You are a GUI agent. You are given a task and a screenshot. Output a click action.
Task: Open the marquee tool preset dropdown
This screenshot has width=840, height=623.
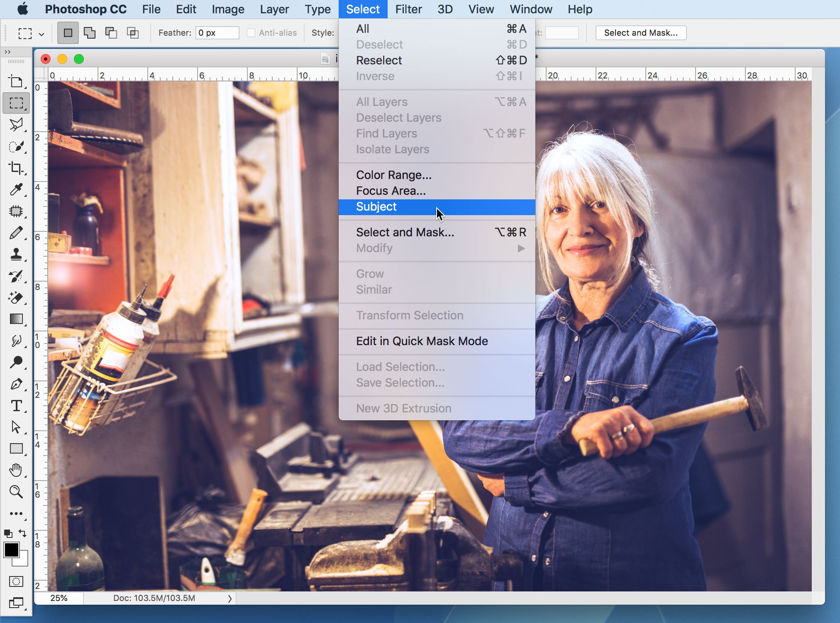pos(41,33)
